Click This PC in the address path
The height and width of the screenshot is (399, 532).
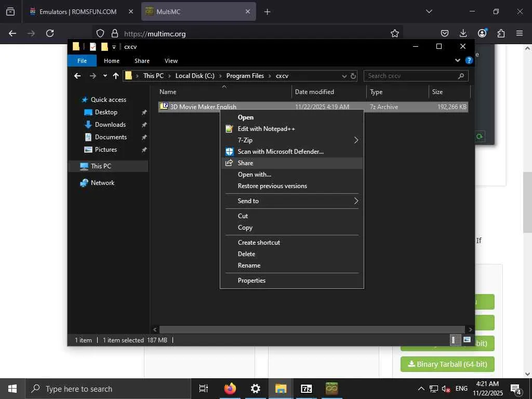pos(153,76)
